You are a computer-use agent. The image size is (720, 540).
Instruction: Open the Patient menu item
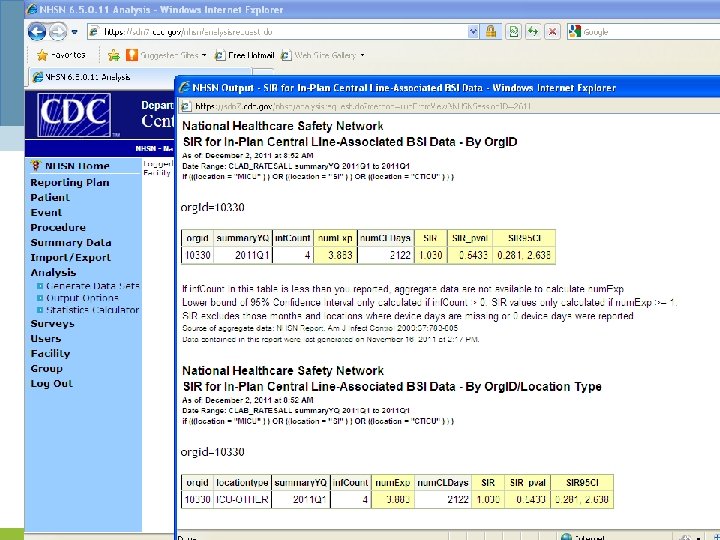[50, 197]
